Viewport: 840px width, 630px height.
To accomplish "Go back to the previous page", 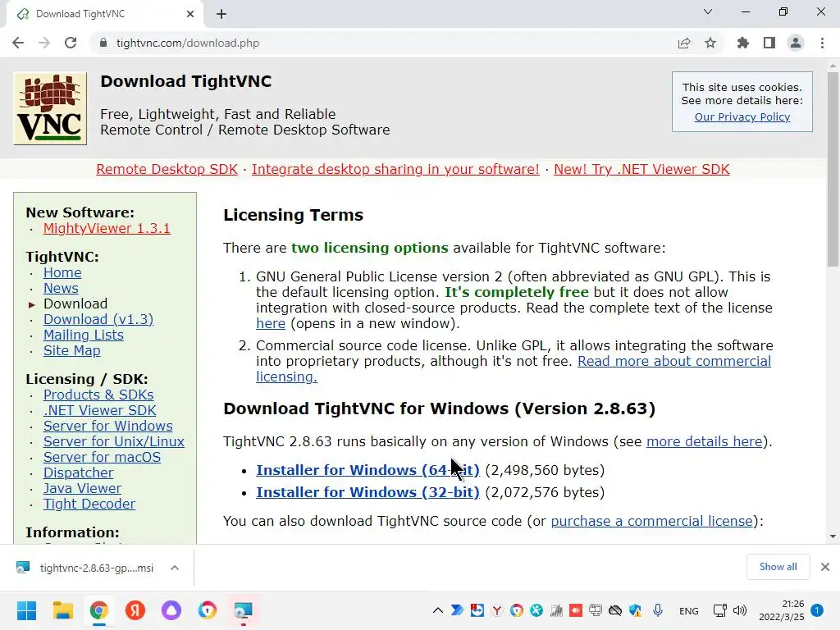I will [18, 43].
